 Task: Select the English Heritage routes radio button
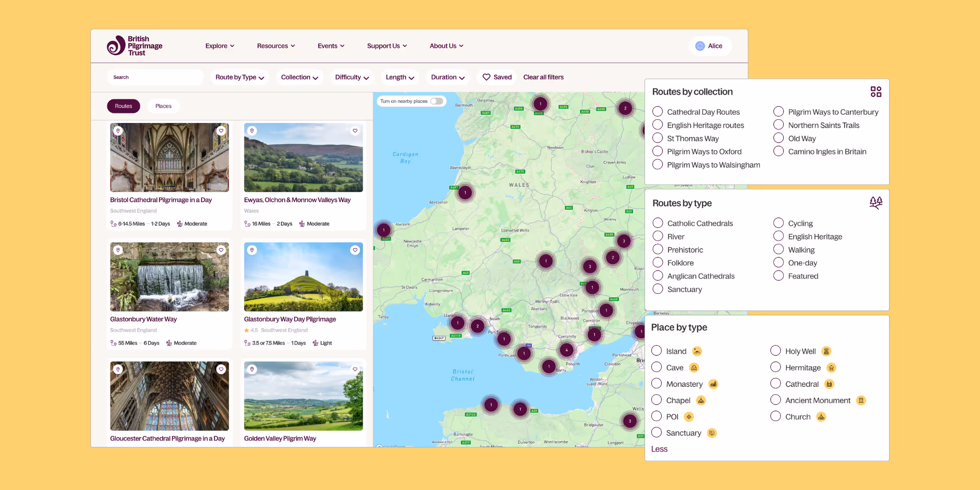click(x=658, y=124)
